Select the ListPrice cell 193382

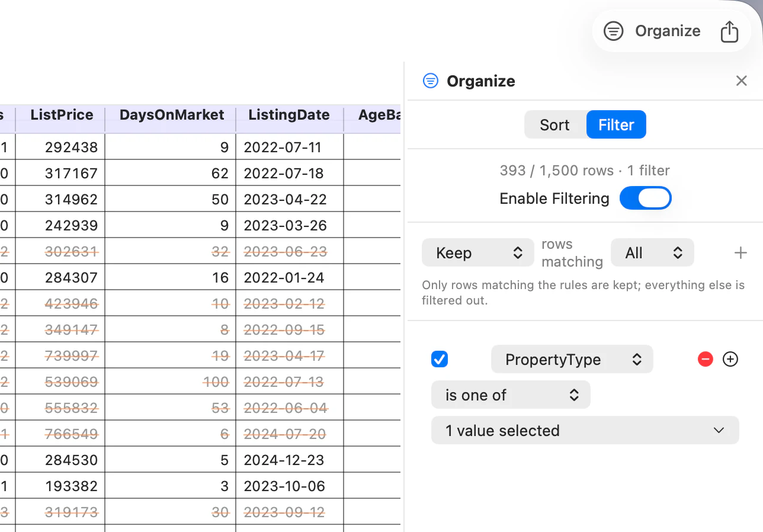coord(60,486)
